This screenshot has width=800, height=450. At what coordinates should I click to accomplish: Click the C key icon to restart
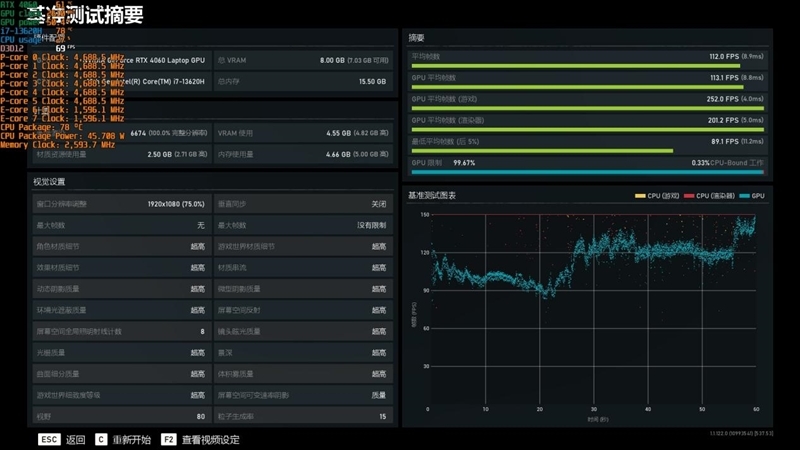tap(101, 439)
